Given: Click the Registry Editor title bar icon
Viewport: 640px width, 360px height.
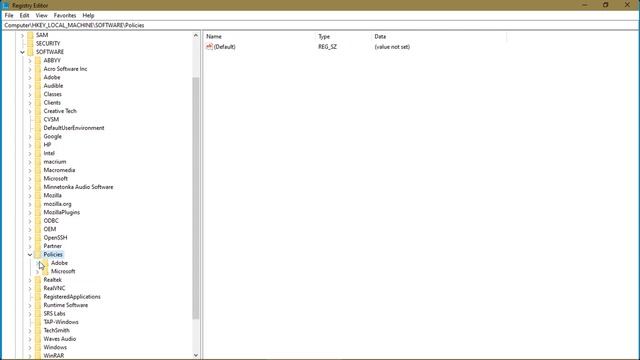Looking at the screenshot, I should [6, 5].
